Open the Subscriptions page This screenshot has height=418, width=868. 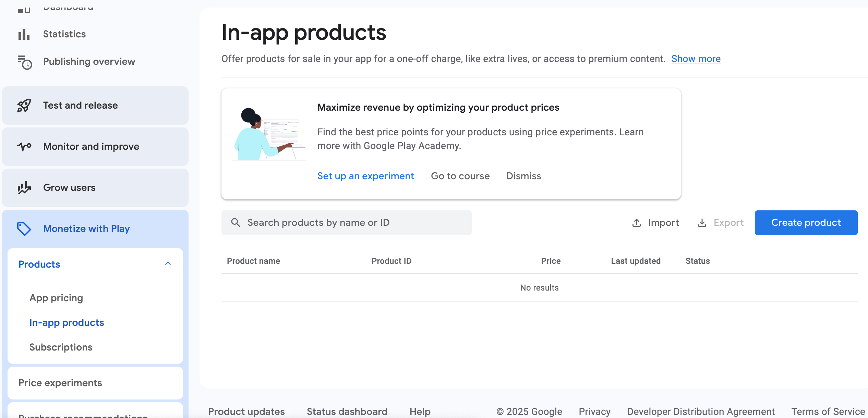61,347
